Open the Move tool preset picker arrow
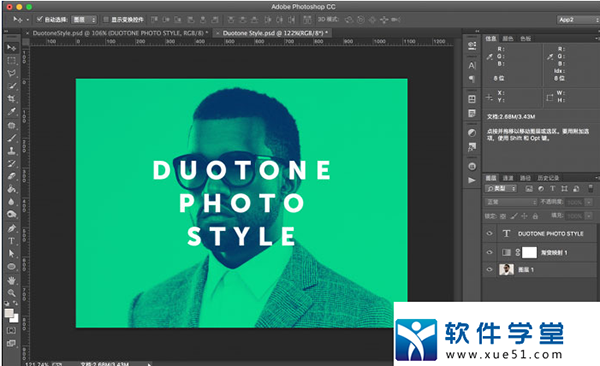Screen dimensions: 600x366 [x=28, y=20]
